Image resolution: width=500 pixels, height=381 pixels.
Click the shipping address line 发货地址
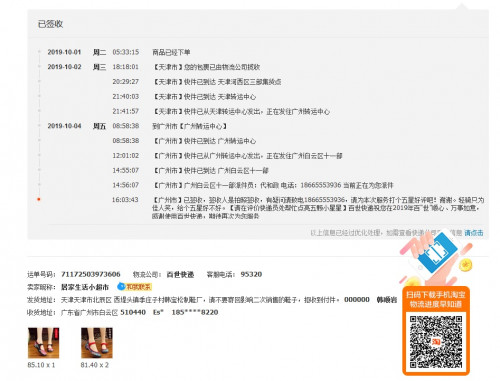(x=212, y=300)
